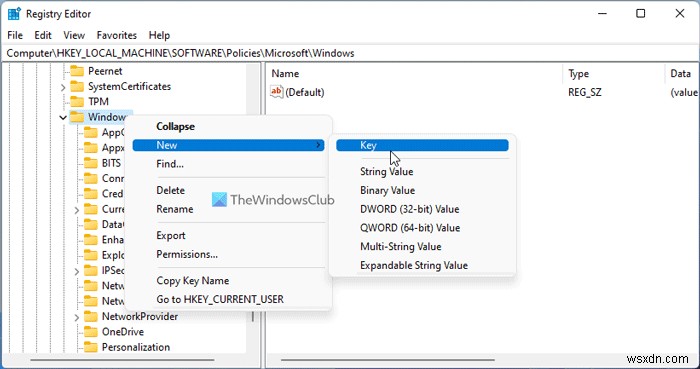Viewport: 700px width, 369px height.
Task: Expand the NetworkProvider key
Action: tap(77, 317)
